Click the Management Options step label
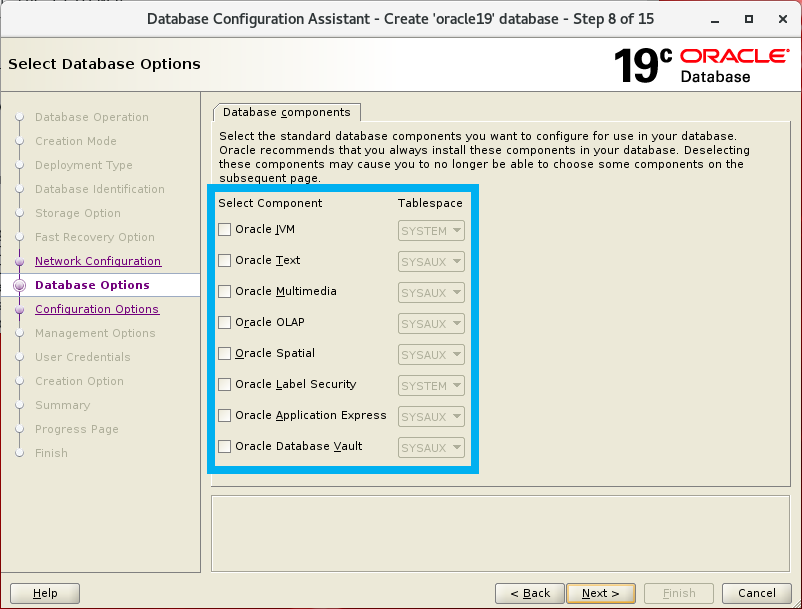Viewport: 802px width, 609px height. (95, 333)
